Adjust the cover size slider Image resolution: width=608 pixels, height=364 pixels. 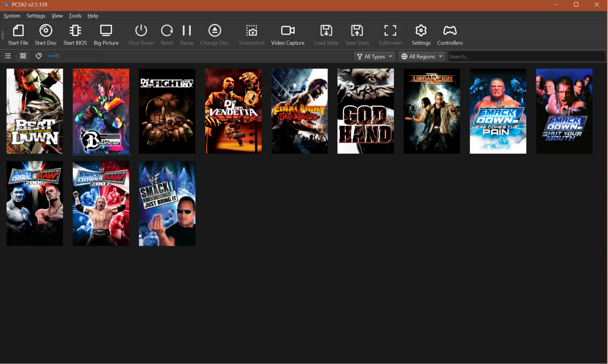[x=74, y=56]
